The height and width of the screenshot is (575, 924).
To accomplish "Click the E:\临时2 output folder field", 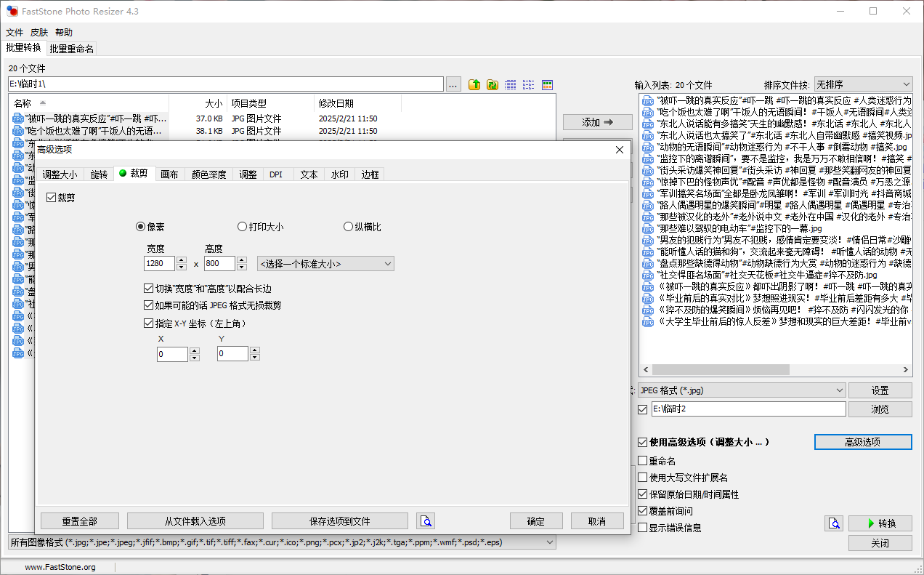I will coord(748,409).
